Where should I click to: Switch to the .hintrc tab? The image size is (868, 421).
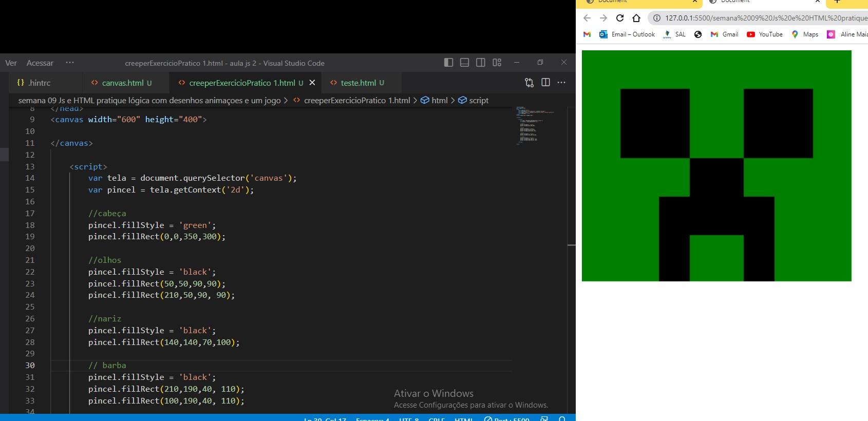(46, 83)
